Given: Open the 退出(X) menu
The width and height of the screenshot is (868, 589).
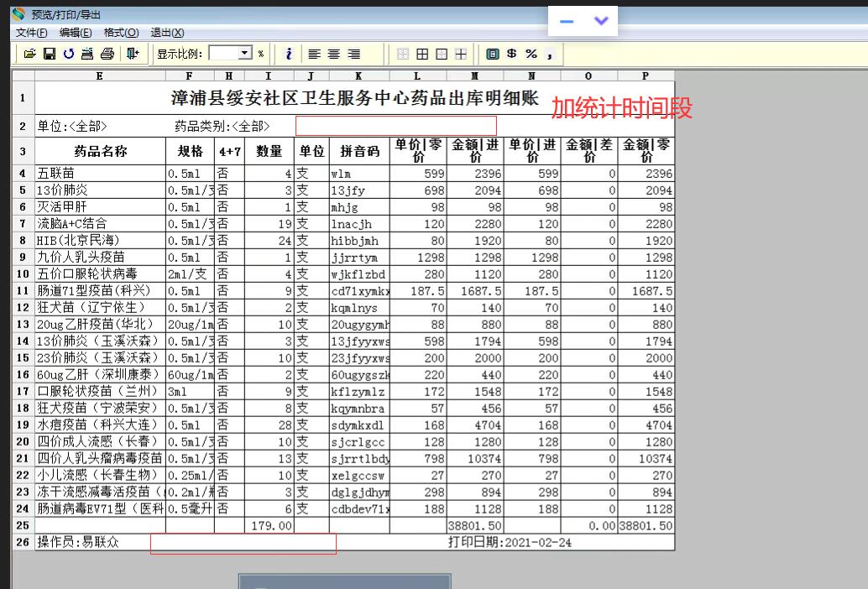Looking at the screenshot, I should 167,33.
